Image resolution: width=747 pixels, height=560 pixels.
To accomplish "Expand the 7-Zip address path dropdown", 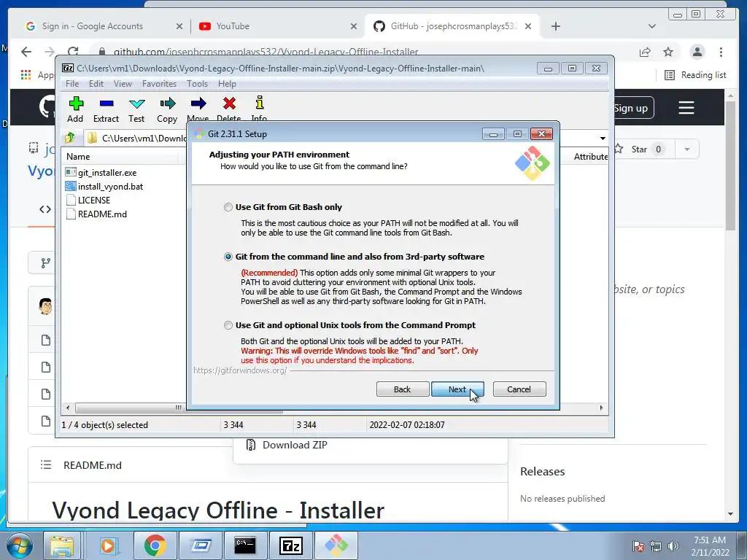I will point(603,138).
